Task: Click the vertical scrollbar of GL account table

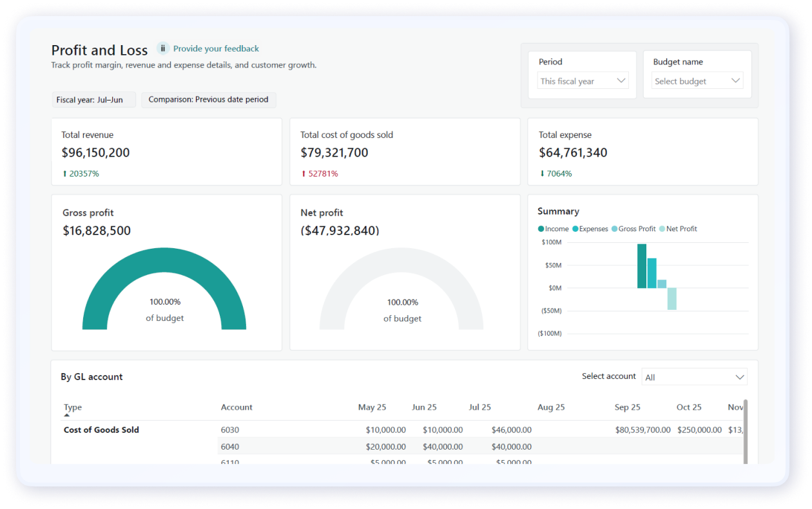Action: (x=746, y=430)
